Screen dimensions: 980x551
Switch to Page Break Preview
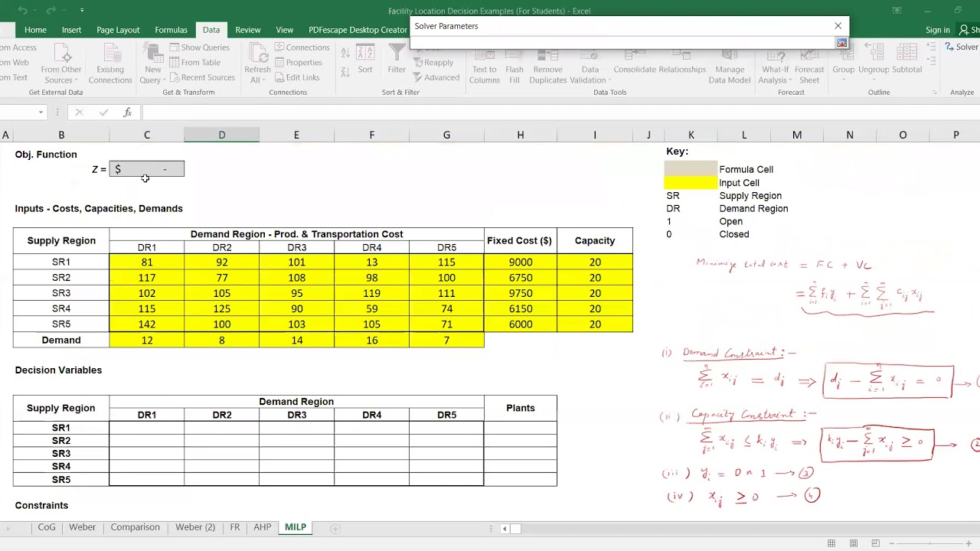pyautogui.click(x=875, y=543)
